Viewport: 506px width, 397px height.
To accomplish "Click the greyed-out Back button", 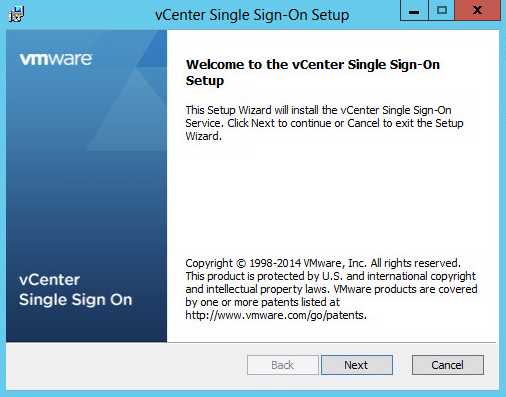I will coord(283,365).
